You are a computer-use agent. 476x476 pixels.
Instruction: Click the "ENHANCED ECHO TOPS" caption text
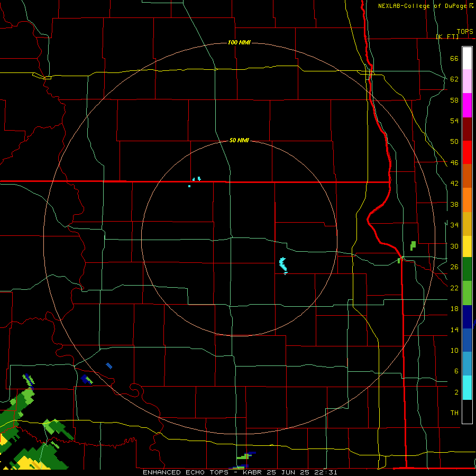186,472
